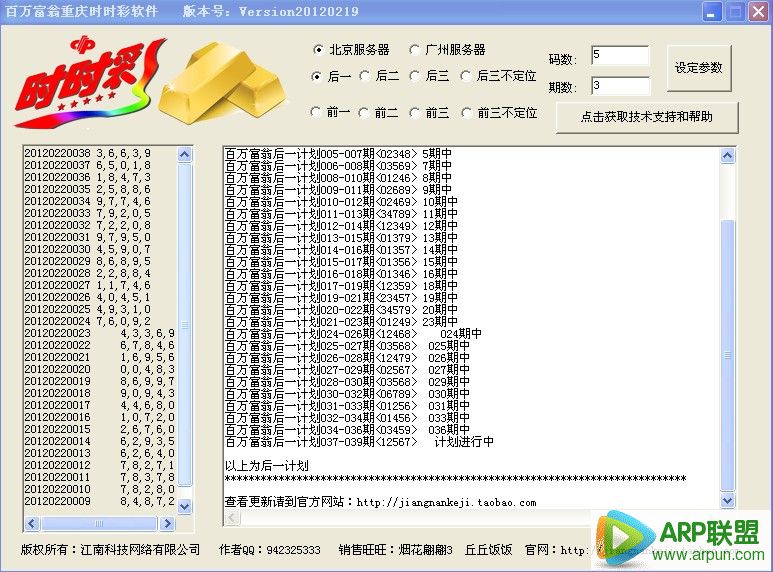The image size is (773, 572).
Task: Select draw row 20120220028 2,2,8,8,4
Action: click(x=88, y=273)
